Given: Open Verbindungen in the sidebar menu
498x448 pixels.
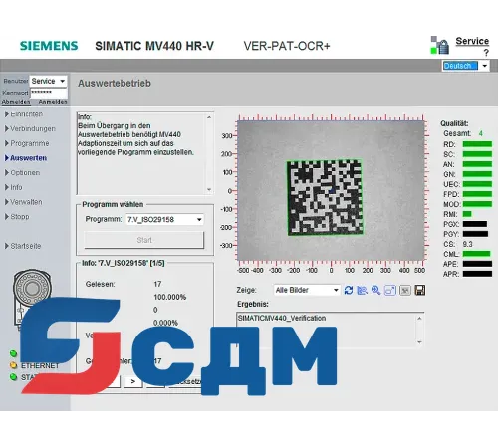Looking at the screenshot, I should [x=30, y=128].
